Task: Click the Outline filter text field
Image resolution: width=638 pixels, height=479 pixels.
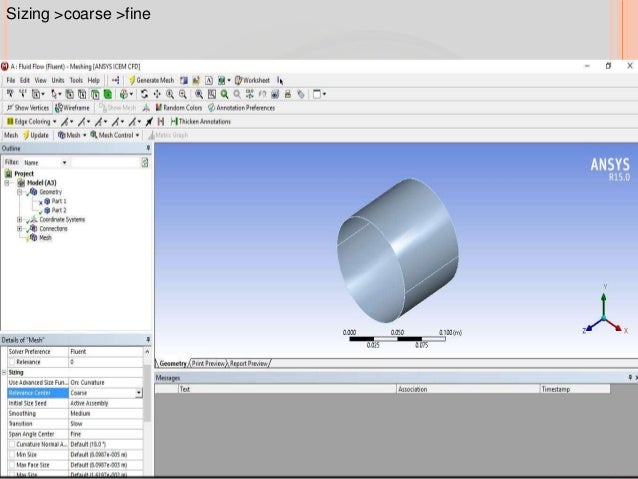Action: pos(105,163)
